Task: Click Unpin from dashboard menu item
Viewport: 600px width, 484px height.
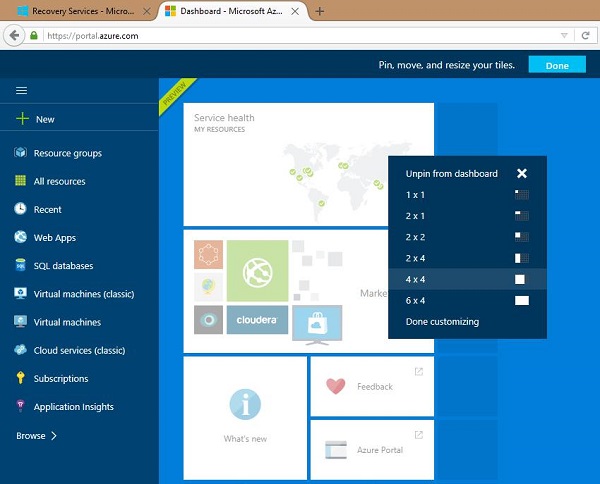Action: [452, 174]
